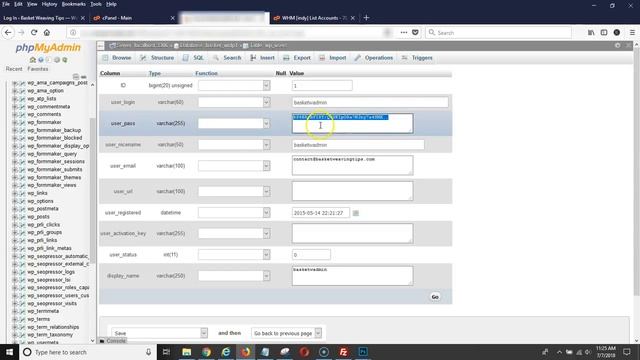
Task: Open the Import tab
Action: (x=333, y=58)
